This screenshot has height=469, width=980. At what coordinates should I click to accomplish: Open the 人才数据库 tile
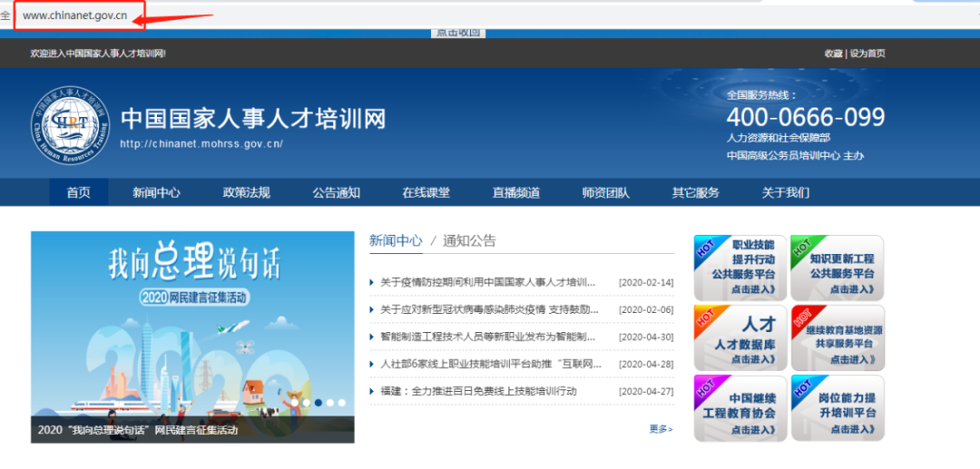tap(739, 337)
